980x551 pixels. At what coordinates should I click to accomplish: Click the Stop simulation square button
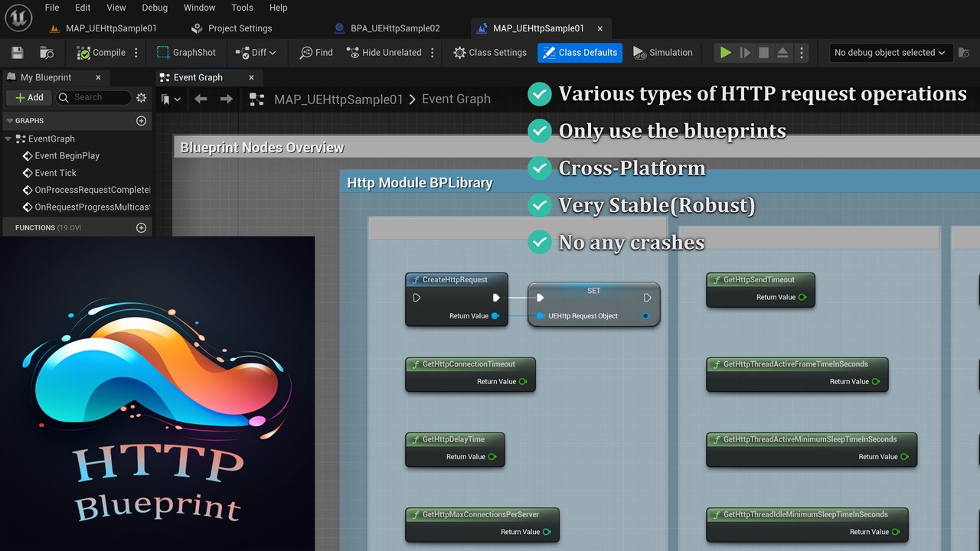(763, 53)
